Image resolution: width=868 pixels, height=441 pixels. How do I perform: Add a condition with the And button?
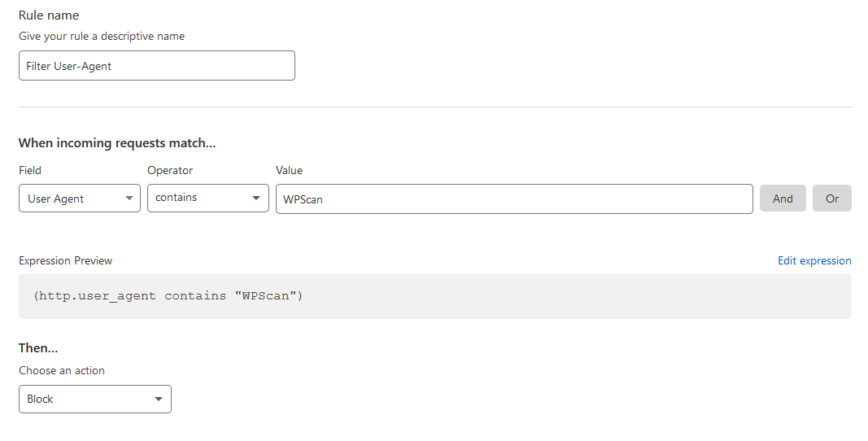(x=783, y=199)
